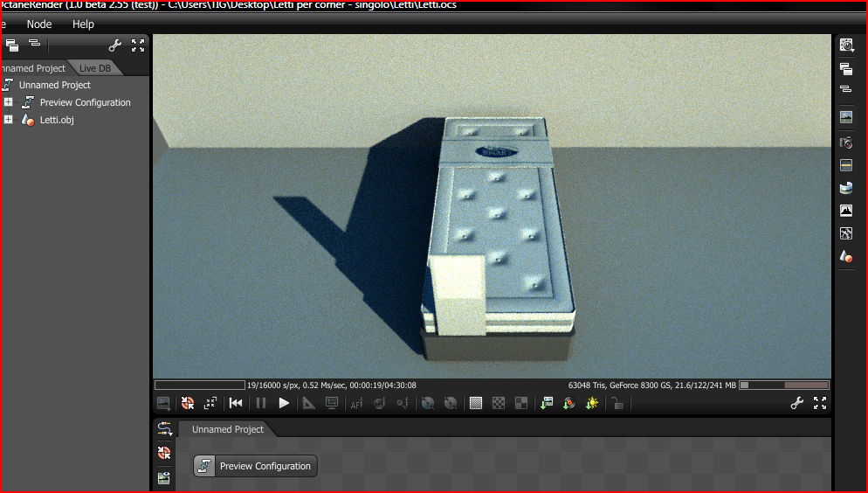This screenshot has height=493, width=868.
Task: Click the collapse-lines icon in the right sidebar
Action: pos(845,88)
